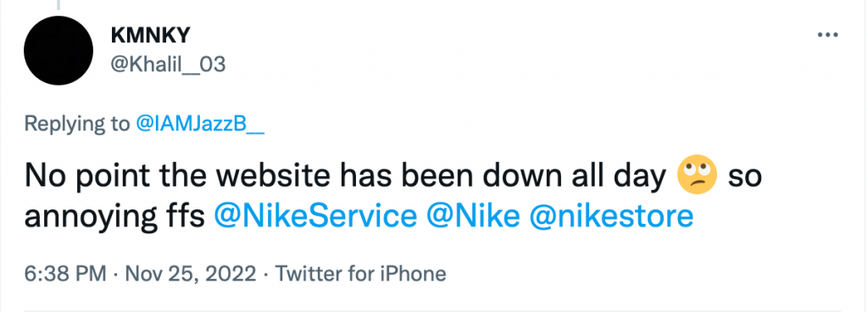Open KMNKY display name profile
Screen dimensions: 868x312
coord(151,36)
